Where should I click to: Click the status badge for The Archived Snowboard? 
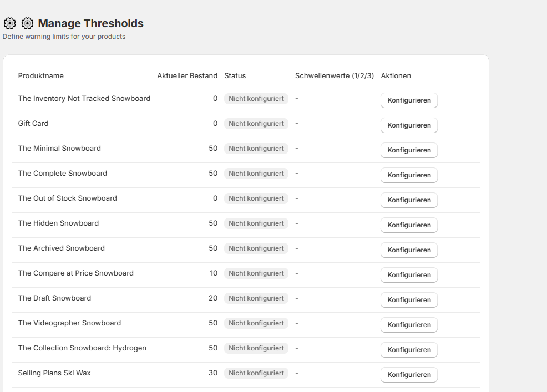(256, 248)
